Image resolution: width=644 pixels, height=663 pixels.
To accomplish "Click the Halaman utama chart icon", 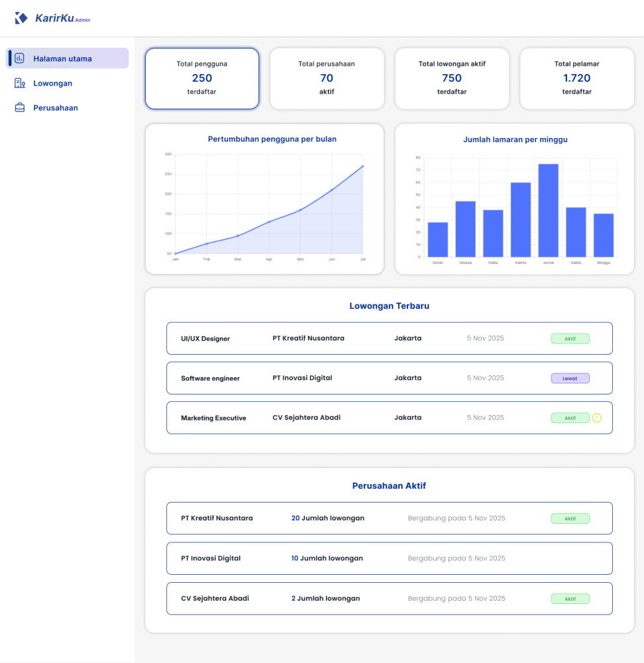I will pyautogui.click(x=20, y=58).
